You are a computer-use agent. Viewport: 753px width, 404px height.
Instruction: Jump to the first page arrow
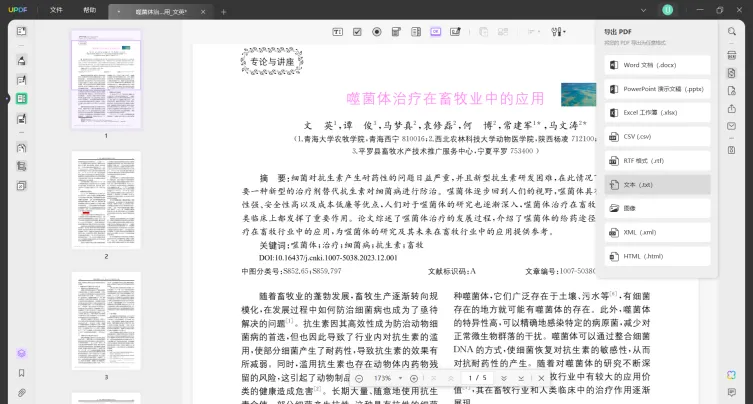click(x=434, y=379)
